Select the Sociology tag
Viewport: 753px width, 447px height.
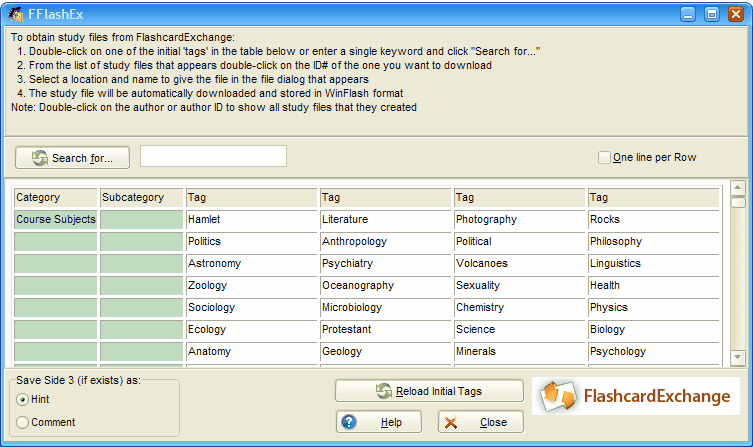pos(252,308)
